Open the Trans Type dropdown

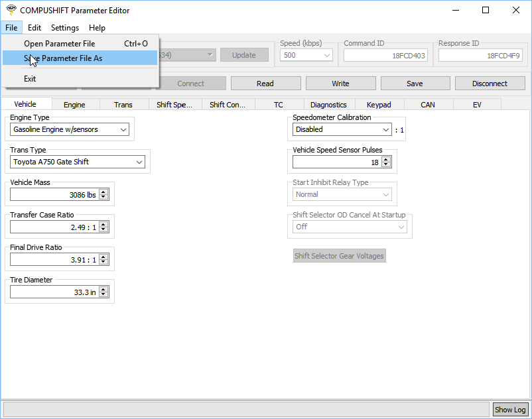pos(78,162)
